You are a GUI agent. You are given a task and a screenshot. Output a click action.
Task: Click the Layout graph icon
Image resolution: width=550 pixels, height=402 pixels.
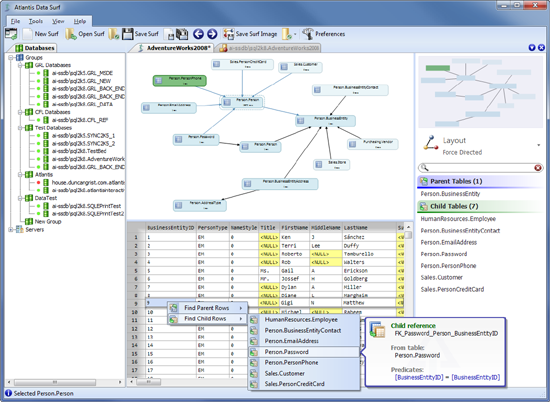click(x=430, y=143)
